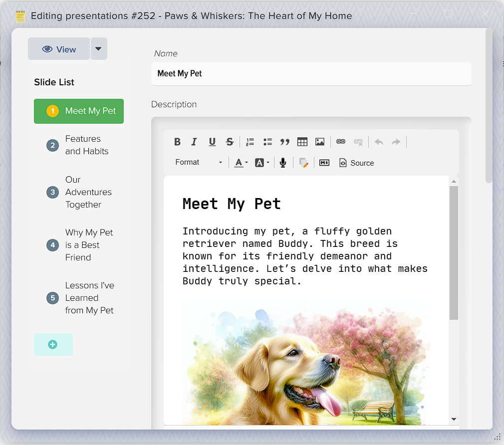The image size is (504, 445).
Task: Click the editor scroll up arrow
Action: pyautogui.click(x=454, y=182)
